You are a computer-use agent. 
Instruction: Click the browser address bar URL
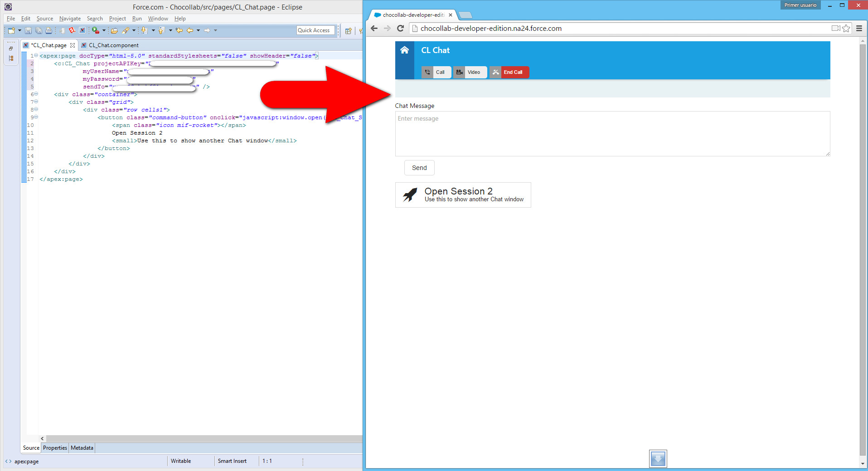point(491,29)
